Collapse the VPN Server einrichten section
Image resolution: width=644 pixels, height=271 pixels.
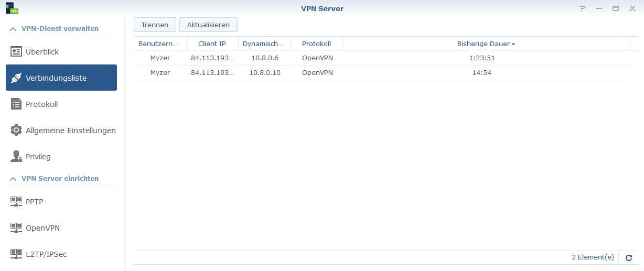coord(13,179)
